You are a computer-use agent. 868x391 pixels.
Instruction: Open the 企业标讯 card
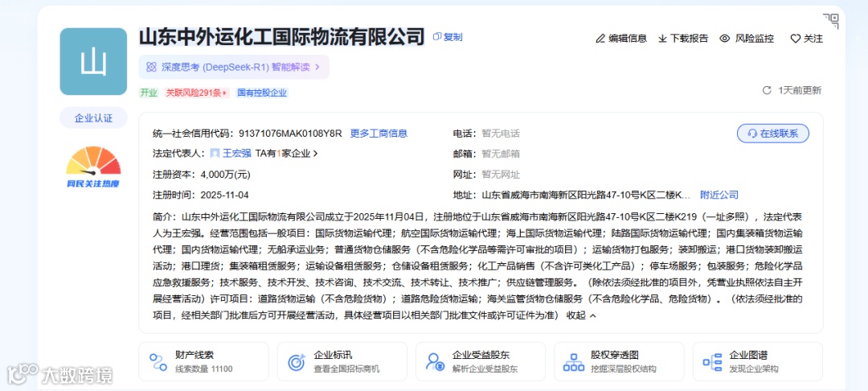[x=342, y=362]
